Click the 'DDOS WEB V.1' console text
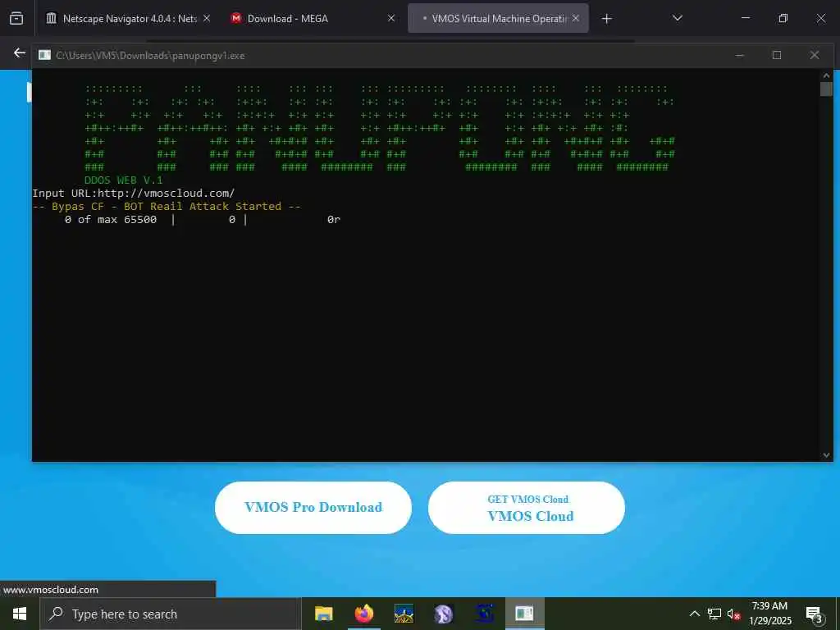Viewport: 840px width, 630px height. tap(123, 180)
